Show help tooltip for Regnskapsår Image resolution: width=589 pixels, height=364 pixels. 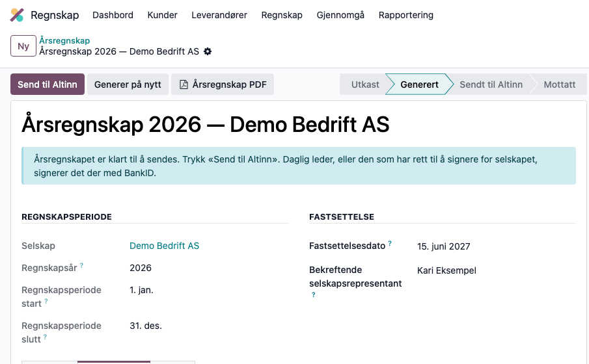81,265
